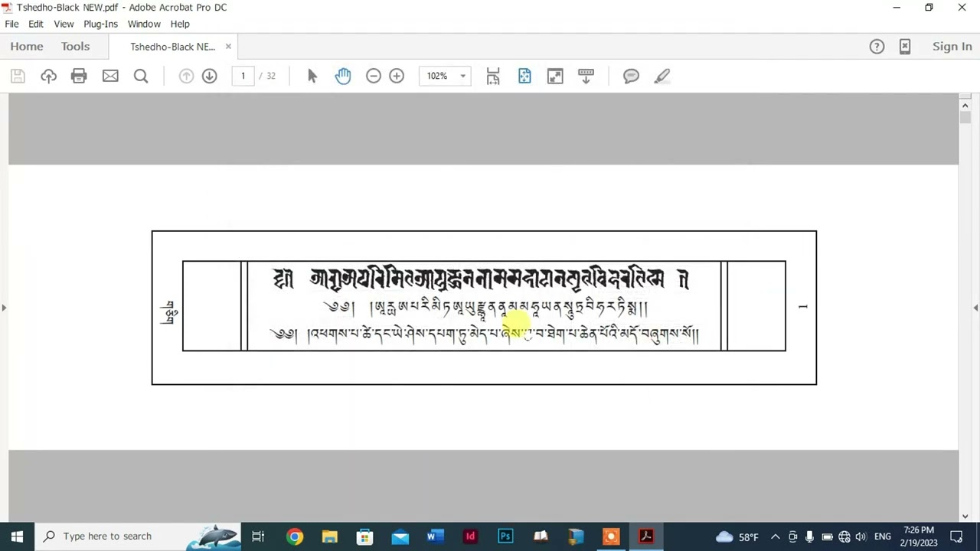Click the vertical scrollbar thumb
The image size is (980, 551).
(965, 117)
